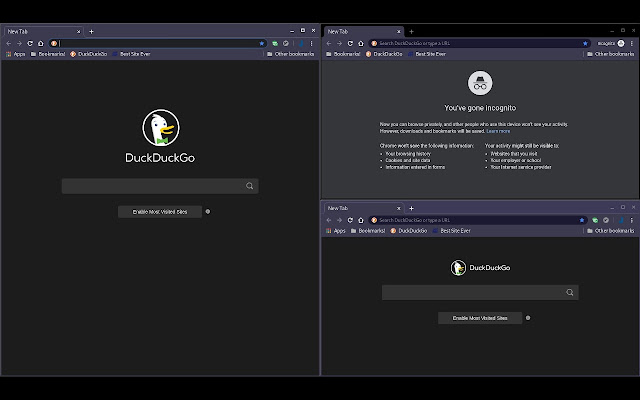640x400 pixels.
Task: Open DuckDuckGo bookmark in left window
Action: [x=89, y=54]
